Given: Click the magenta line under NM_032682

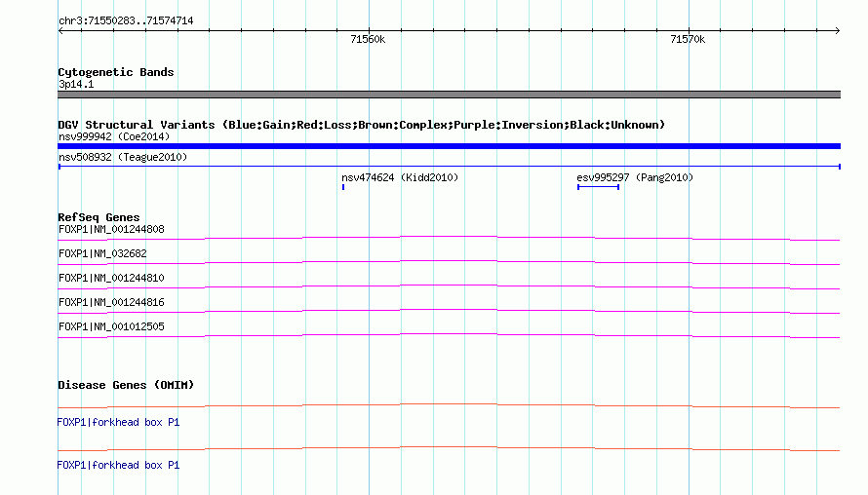Looking at the screenshot, I should [x=449, y=261].
